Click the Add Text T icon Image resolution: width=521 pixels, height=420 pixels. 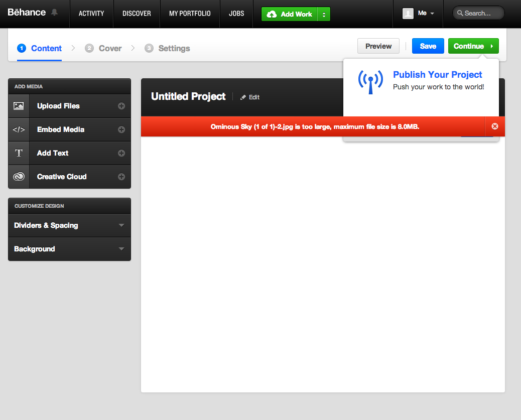[19, 153]
